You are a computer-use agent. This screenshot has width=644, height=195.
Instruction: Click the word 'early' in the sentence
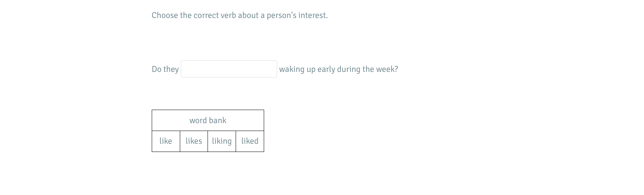click(326, 69)
